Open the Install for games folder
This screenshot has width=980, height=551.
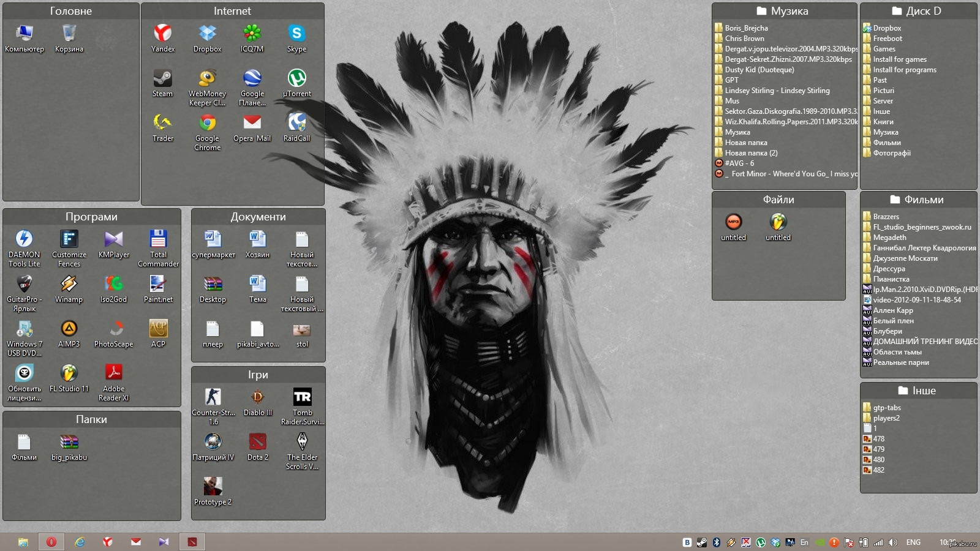(x=899, y=59)
